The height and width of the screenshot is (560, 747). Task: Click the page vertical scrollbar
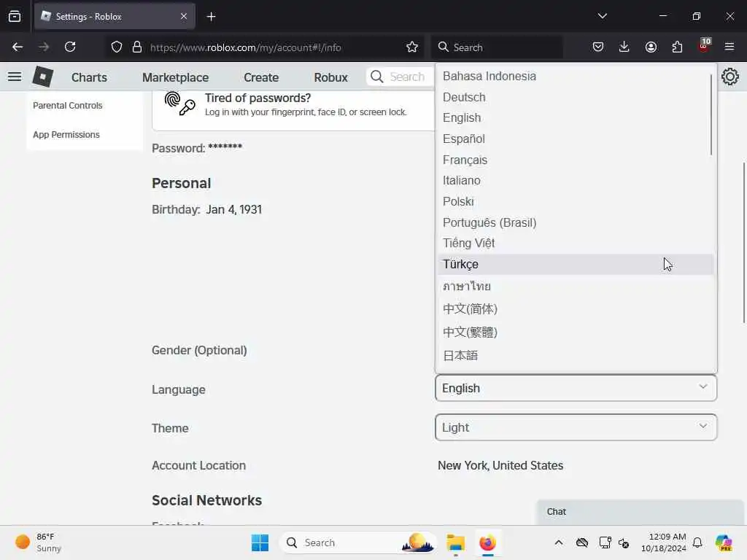point(743,243)
